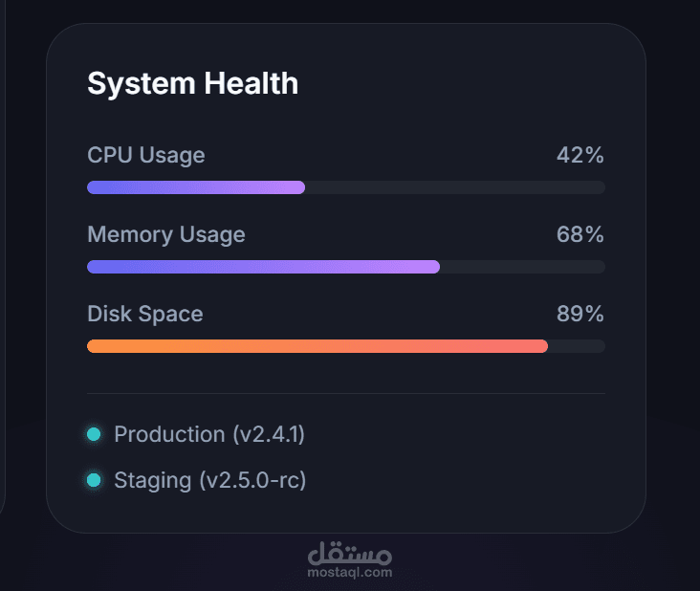Click the teal Production status dot

pos(94,434)
